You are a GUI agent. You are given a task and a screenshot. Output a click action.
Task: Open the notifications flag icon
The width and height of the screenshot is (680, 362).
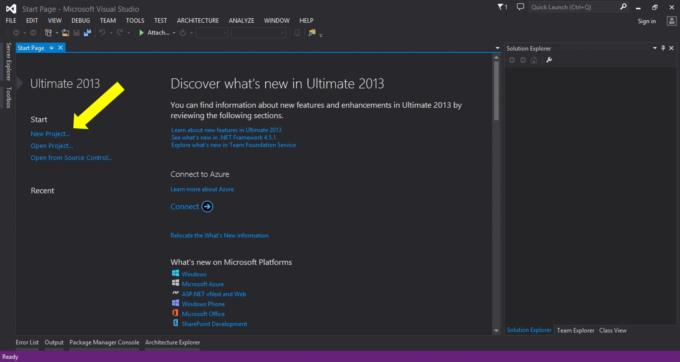[502, 7]
